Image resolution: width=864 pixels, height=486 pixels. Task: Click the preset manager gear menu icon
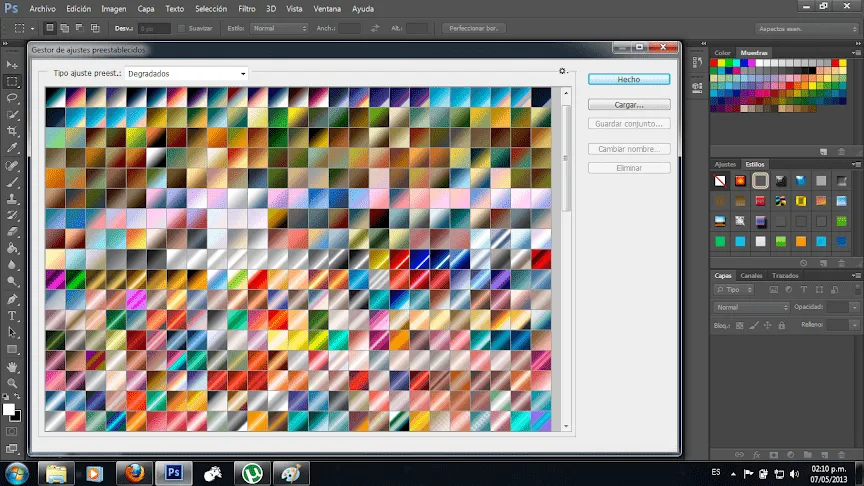[563, 71]
